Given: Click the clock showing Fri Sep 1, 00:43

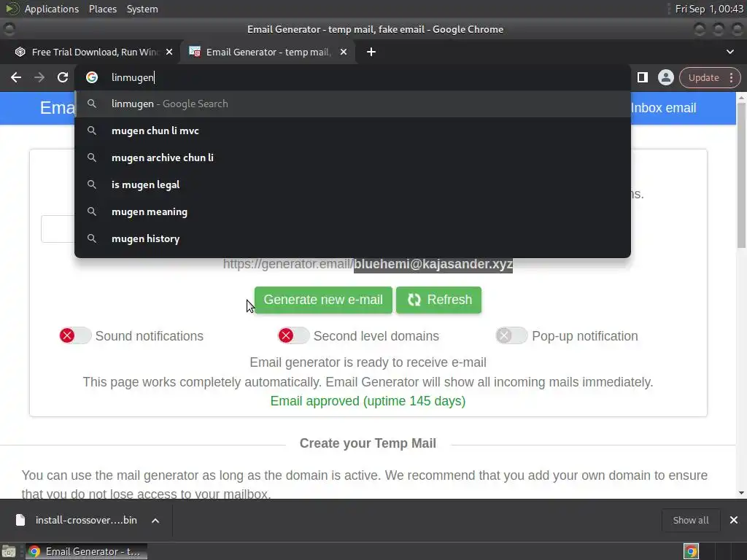Looking at the screenshot, I should [709, 9].
